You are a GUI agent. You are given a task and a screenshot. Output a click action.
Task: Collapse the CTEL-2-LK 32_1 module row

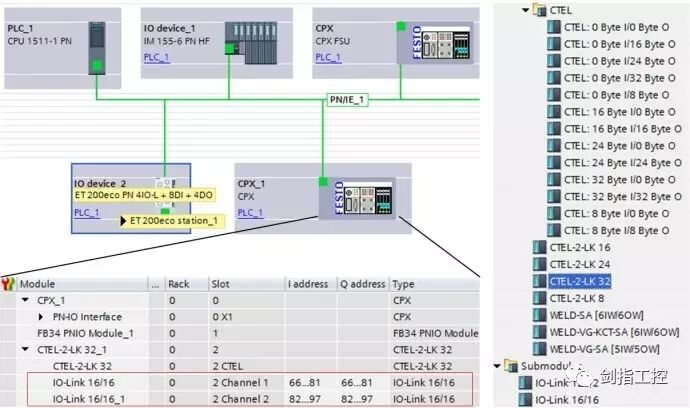coord(26,349)
